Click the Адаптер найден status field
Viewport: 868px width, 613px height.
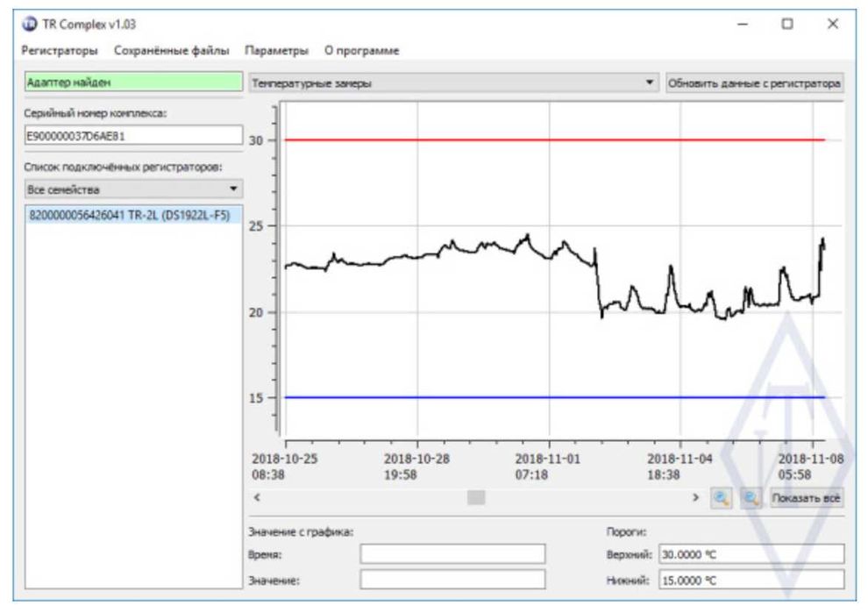[133, 82]
